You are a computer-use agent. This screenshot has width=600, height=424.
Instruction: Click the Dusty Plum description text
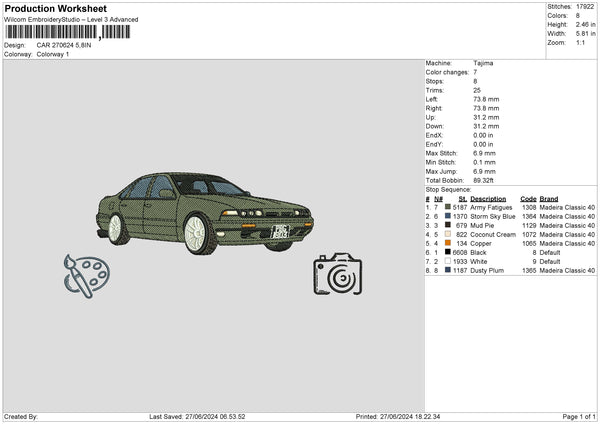487,271
